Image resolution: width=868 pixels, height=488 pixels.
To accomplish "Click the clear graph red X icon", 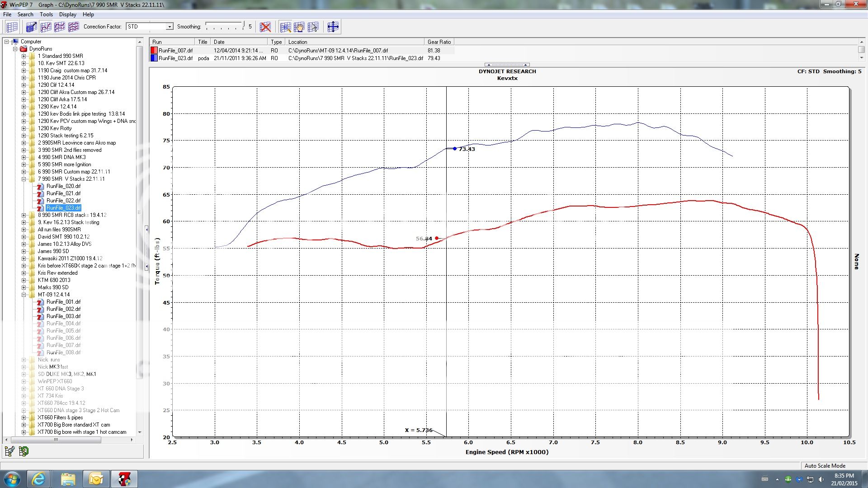I will point(265,27).
